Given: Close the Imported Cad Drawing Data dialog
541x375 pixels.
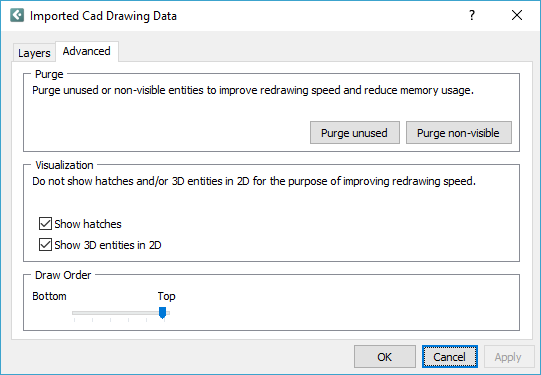Looking at the screenshot, I should (517, 15).
